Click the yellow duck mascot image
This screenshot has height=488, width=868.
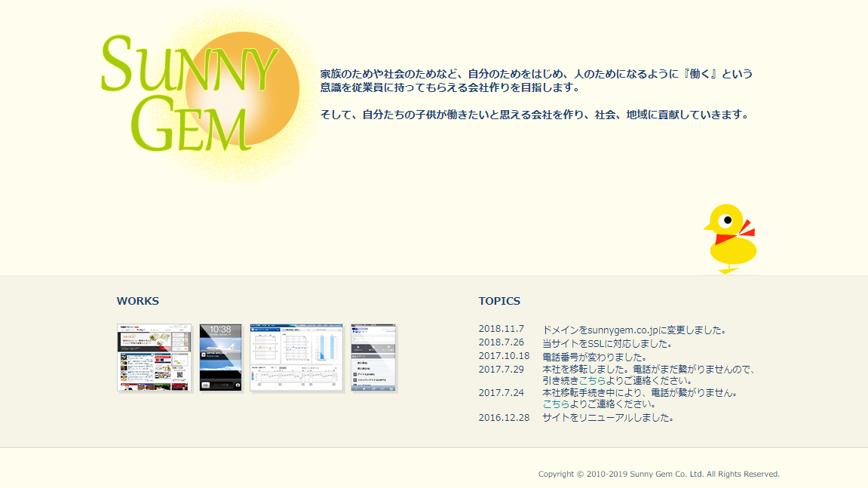729,238
